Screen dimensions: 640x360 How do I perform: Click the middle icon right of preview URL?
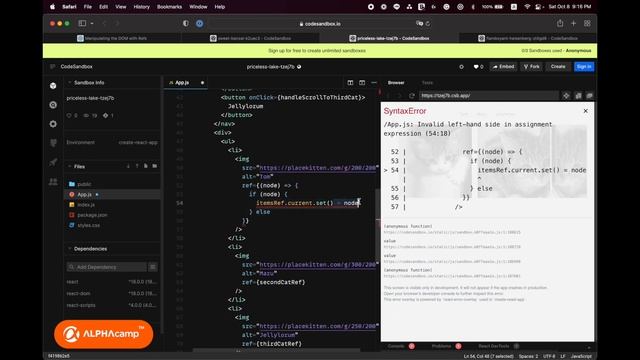click(578, 96)
